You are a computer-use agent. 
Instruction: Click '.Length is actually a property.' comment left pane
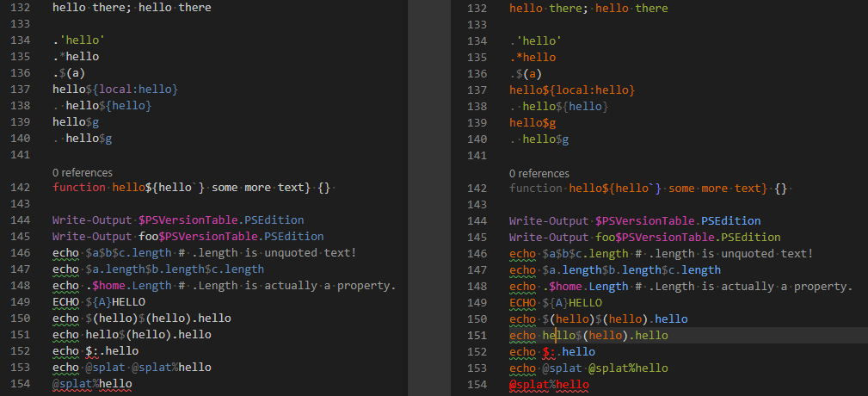pyautogui.click(x=287, y=286)
